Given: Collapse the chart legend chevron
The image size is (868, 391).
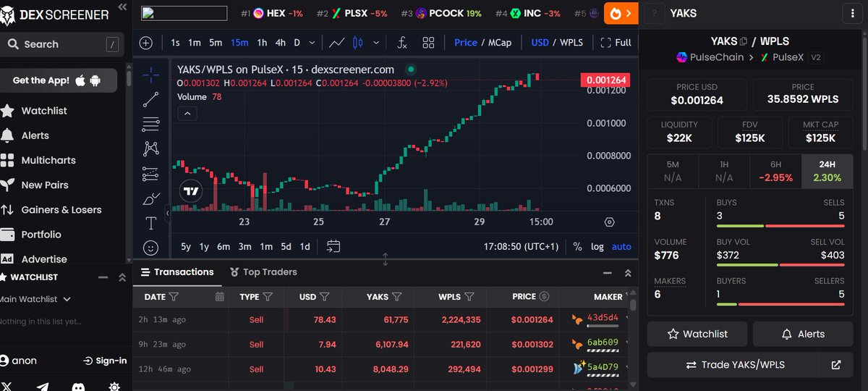Looking at the screenshot, I should (187, 113).
